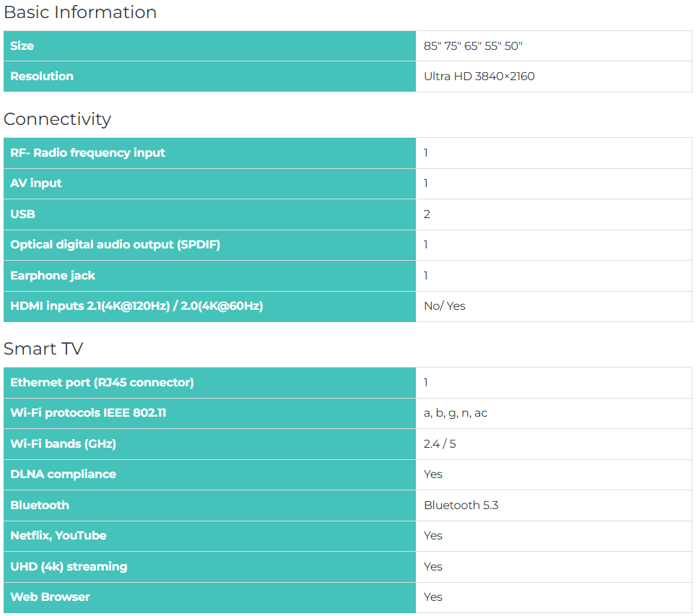
Task: Click the USB value of 2
Action: [427, 214]
